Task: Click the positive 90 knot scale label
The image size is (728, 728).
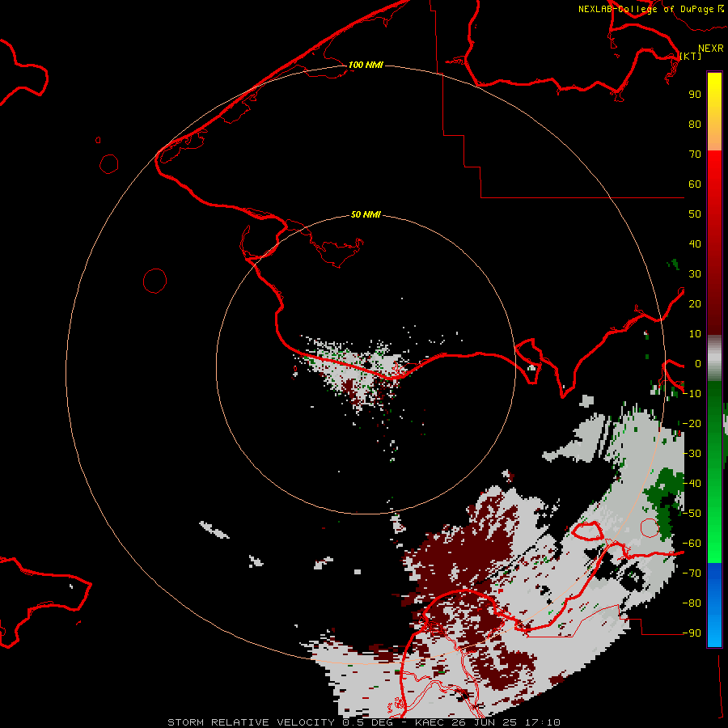Action: point(695,95)
